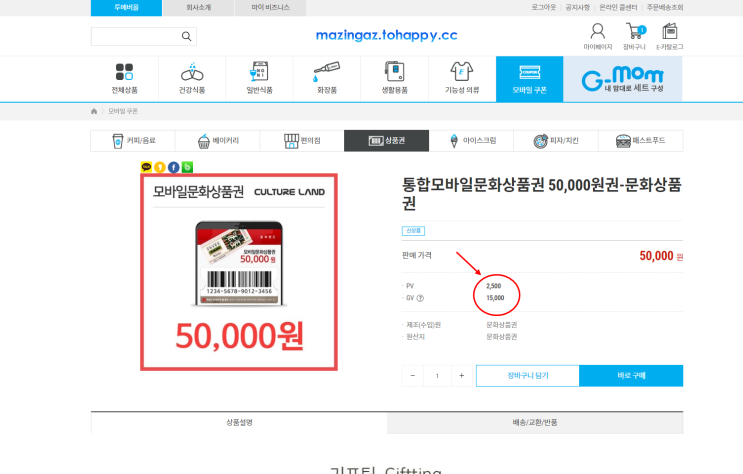This screenshot has height=474, width=743.
Task: Open the 마이페이지 user icon
Action: pos(598,32)
